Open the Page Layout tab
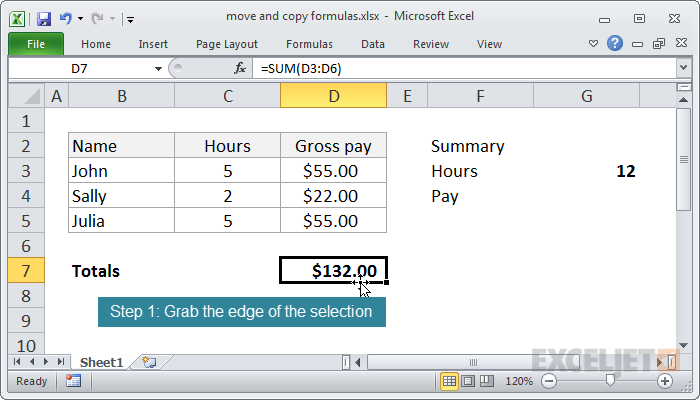The height and width of the screenshot is (400, 700). click(227, 44)
